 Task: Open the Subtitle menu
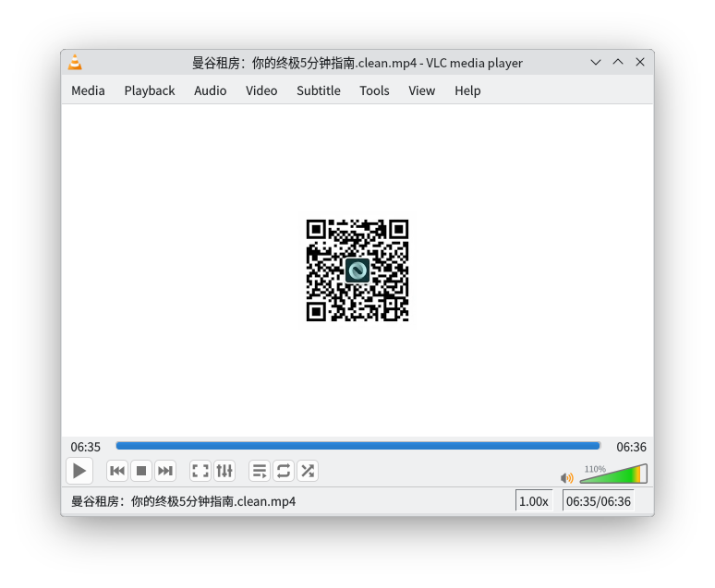click(x=319, y=90)
